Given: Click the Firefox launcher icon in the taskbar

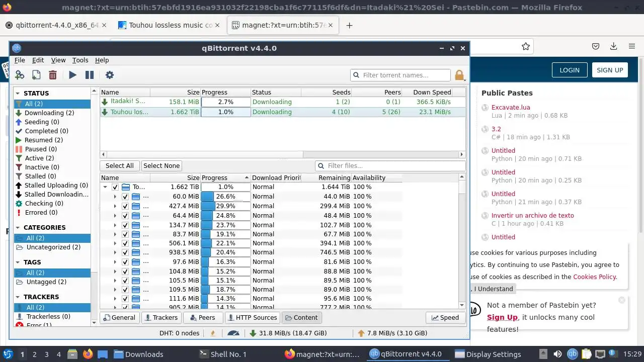Looking at the screenshot, I should pos(88,354).
